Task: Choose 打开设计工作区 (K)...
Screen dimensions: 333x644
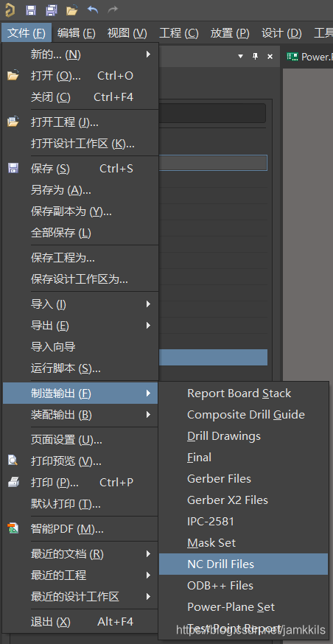Action: tap(80, 144)
